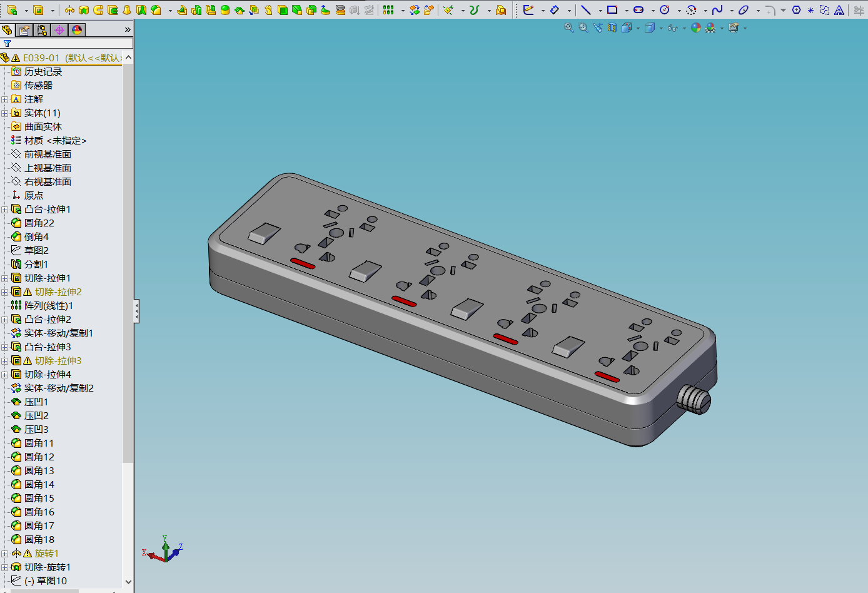Click the Swept Boss/Base tool icon
Screen dimensions: 868x593
(x=98, y=10)
